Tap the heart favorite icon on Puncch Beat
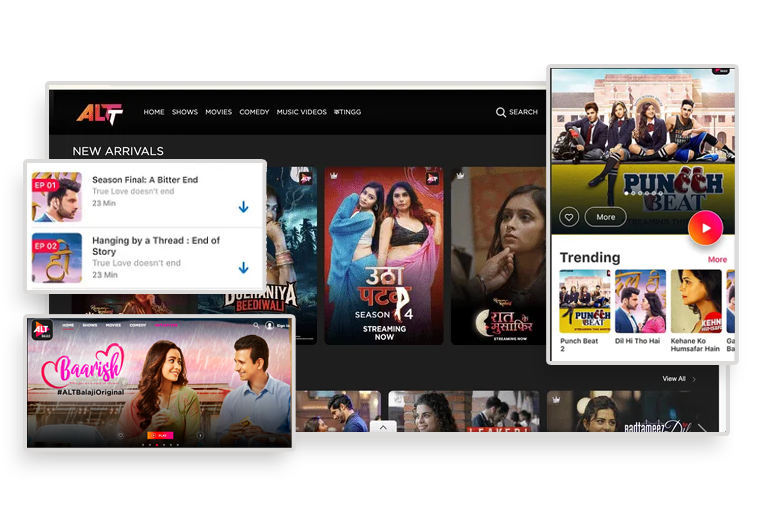The height and width of the screenshot is (518, 776). click(x=569, y=217)
